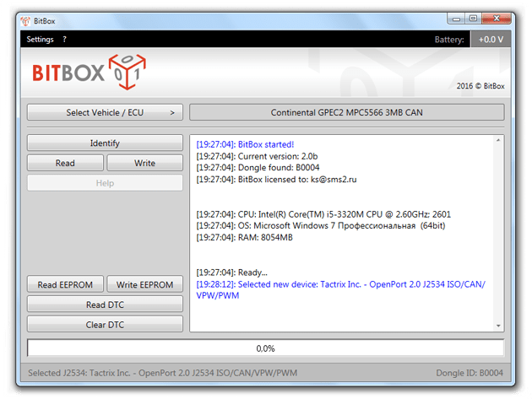Screen dimensions: 532x399
Task: Click the 0,0% progress bar
Action: pos(266,348)
